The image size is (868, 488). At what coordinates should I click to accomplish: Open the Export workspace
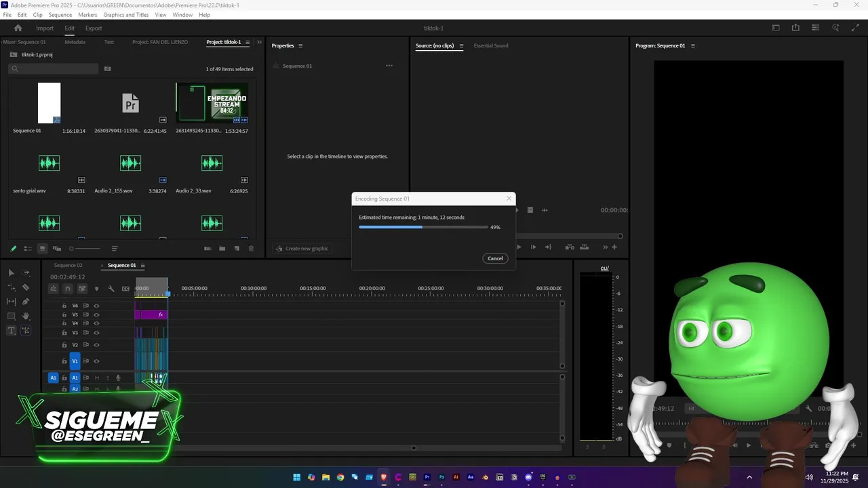[x=94, y=28]
